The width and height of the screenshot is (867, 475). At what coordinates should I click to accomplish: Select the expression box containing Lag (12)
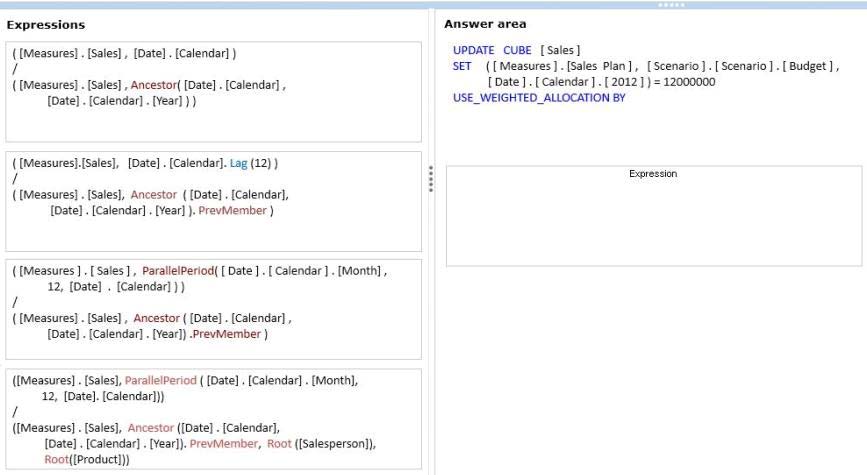click(x=213, y=201)
